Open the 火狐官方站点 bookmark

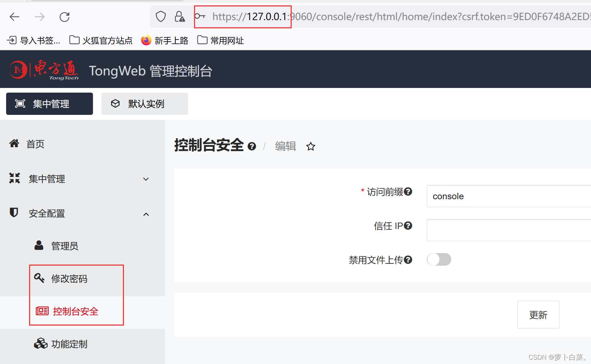(101, 40)
